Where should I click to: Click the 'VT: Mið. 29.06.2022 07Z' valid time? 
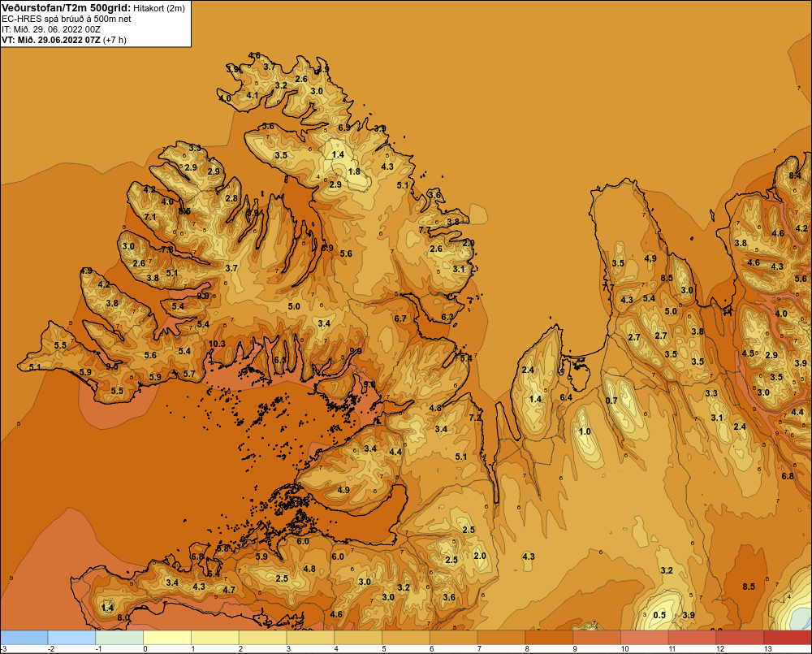[50, 40]
